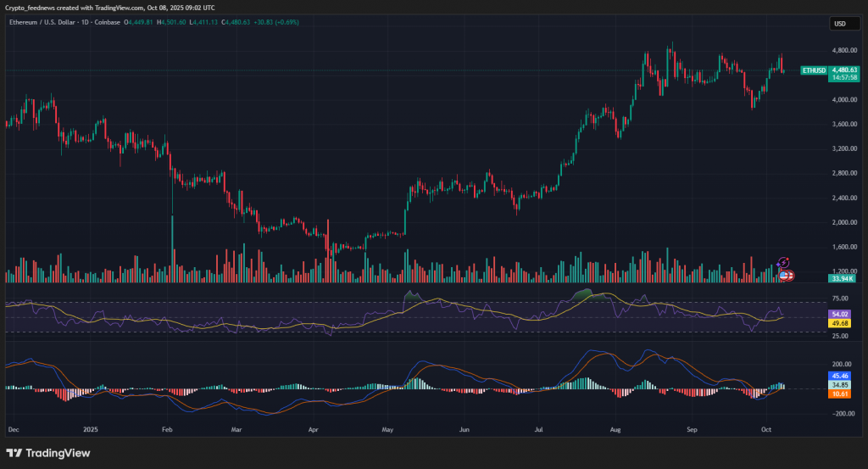Click the purple RSI value 54.02 label
868x469 pixels.
coord(841,314)
